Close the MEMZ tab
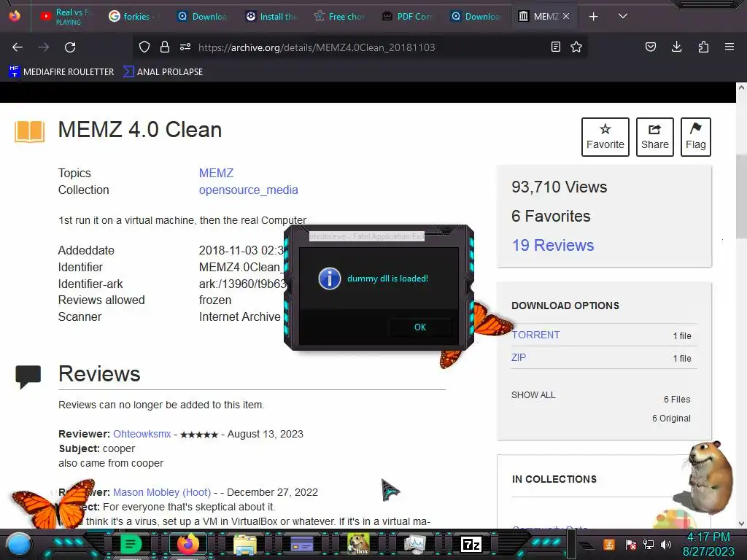The width and height of the screenshot is (747, 560). [x=566, y=16]
